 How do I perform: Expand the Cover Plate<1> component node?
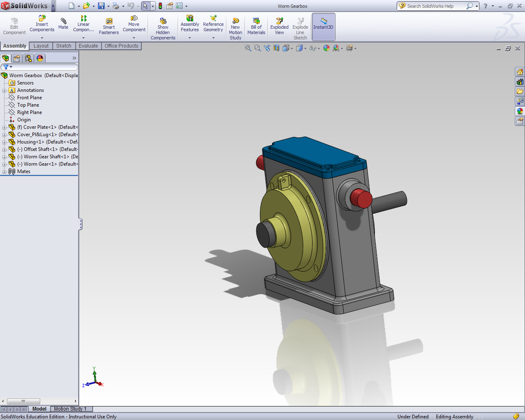(x=5, y=128)
